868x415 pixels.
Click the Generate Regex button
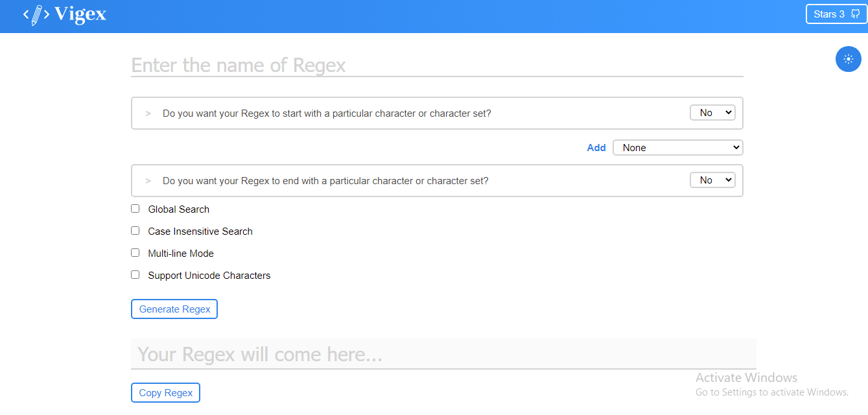tap(174, 309)
